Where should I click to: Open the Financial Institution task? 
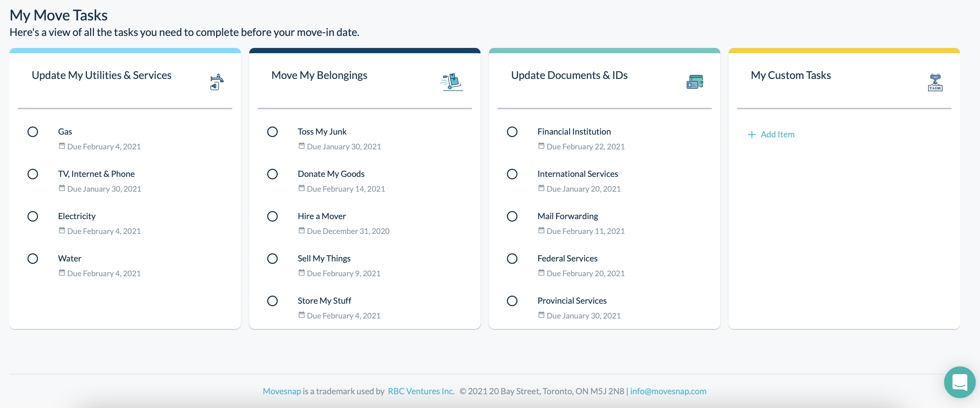pos(574,131)
